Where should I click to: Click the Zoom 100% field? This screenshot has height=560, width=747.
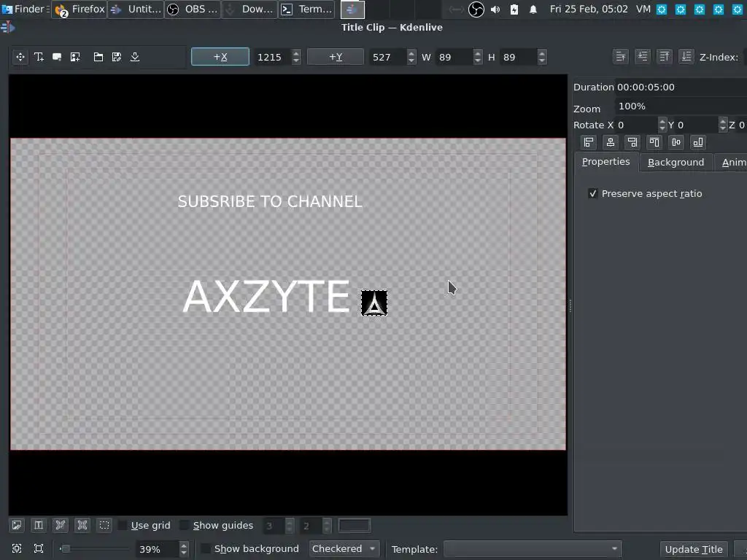pyautogui.click(x=681, y=106)
